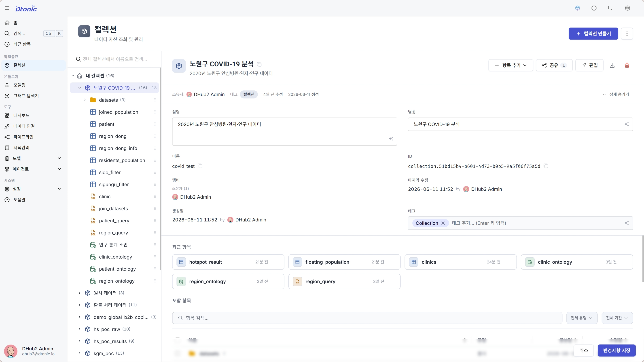Focus the 항목 검색 item search box
Image resolution: width=644 pixels, height=362 pixels.
point(367,318)
